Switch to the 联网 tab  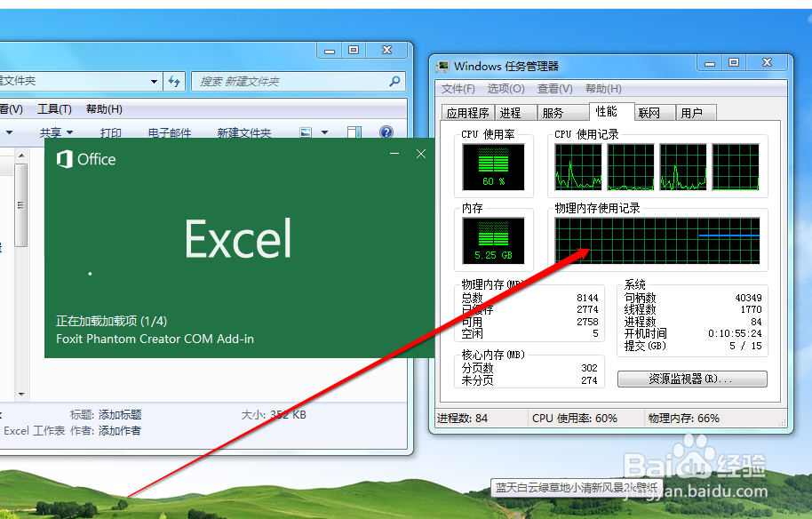pyautogui.click(x=655, y=113)
